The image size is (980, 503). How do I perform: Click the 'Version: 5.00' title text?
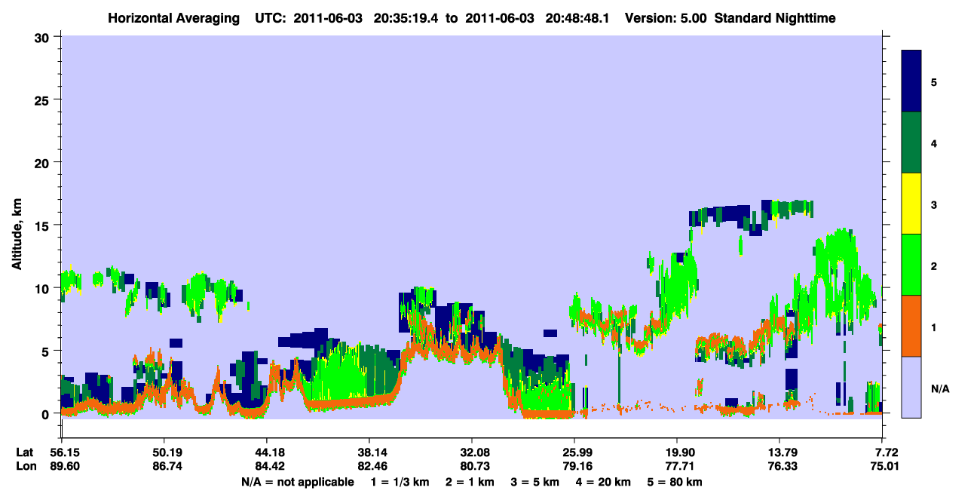click(666, 17)
